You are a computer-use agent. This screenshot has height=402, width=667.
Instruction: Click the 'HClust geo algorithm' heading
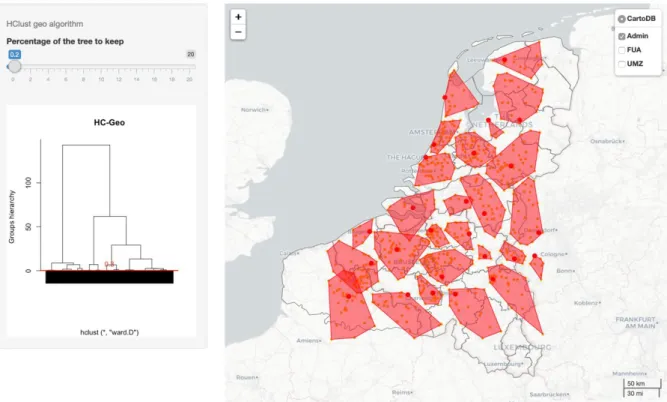tap(45, 24)
